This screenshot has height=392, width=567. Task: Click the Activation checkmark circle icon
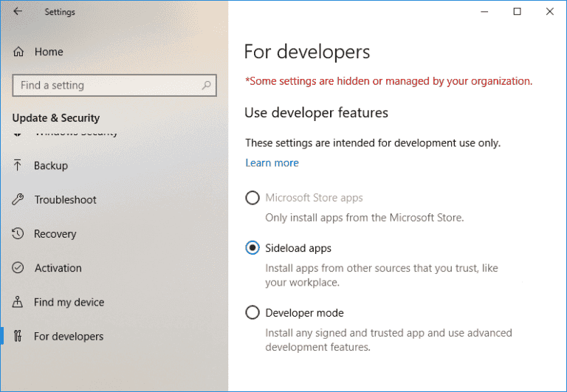pyautogui.click(x=18, y=268)
